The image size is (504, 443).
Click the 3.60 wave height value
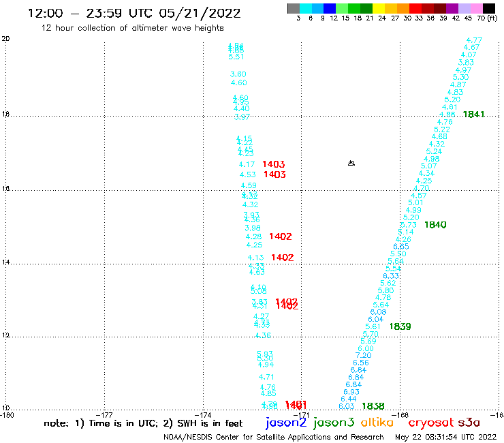(x=238, y=74)
